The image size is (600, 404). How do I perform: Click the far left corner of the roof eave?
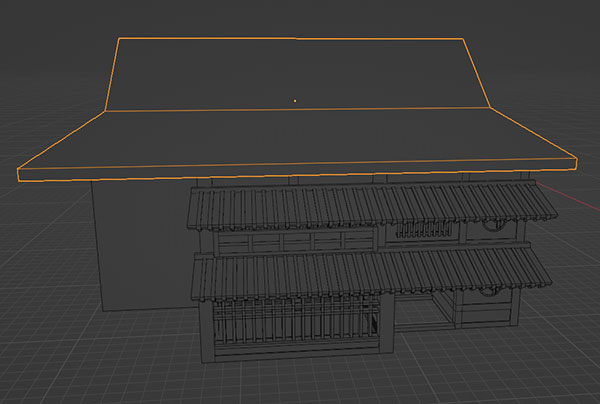pos(20,171)
